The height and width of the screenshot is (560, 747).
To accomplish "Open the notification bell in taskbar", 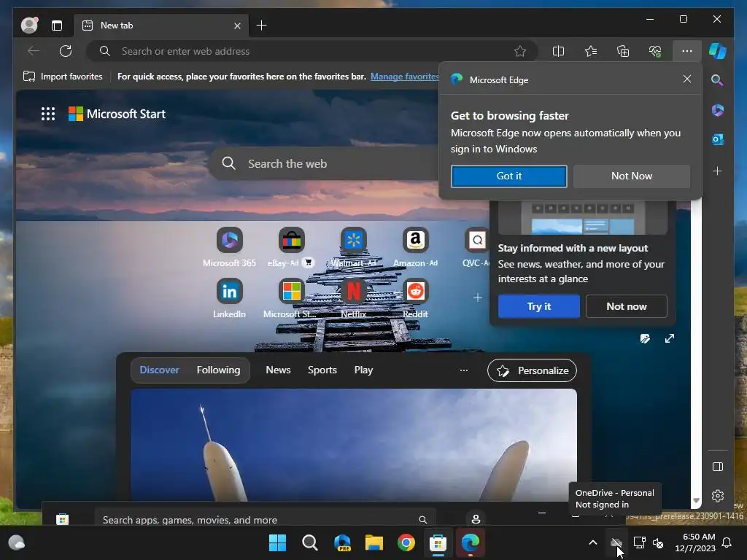I will (x=727, y=542).
